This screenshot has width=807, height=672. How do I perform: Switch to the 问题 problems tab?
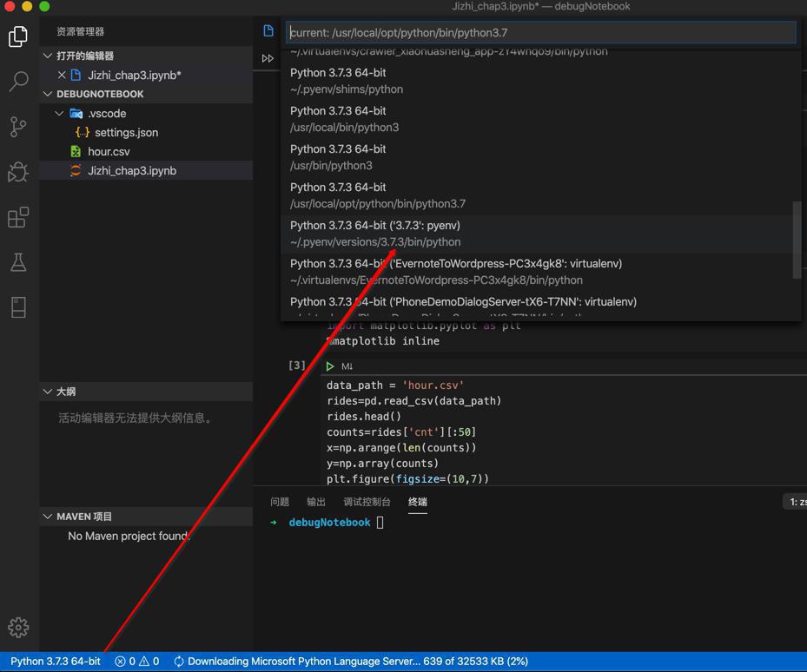280,502
